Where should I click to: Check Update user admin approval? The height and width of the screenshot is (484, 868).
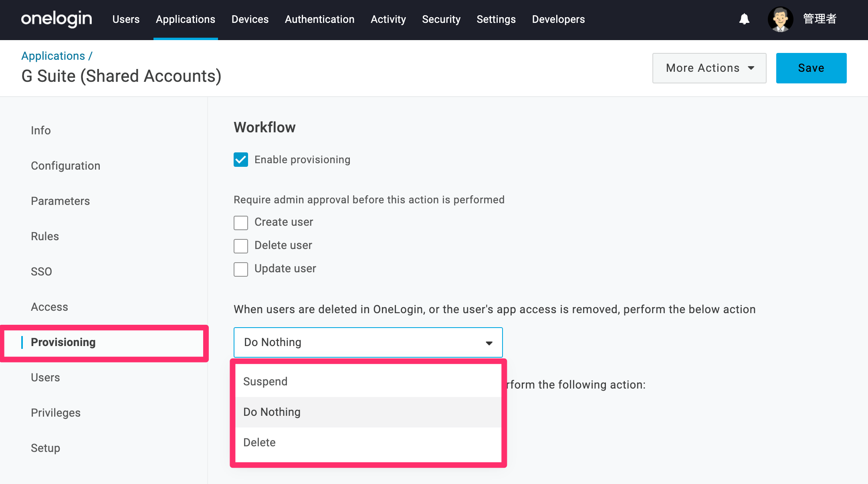pos(241,269)
